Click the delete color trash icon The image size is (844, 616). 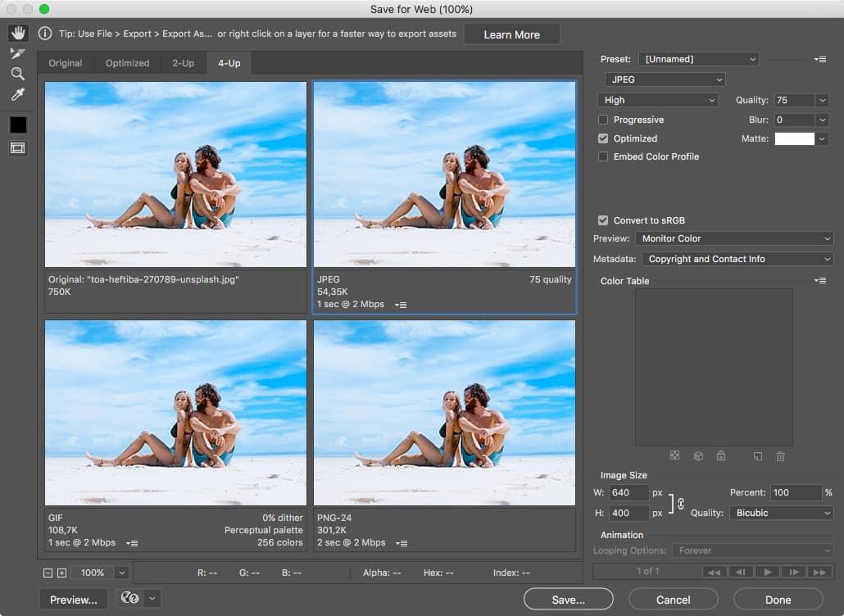(780, 456)
